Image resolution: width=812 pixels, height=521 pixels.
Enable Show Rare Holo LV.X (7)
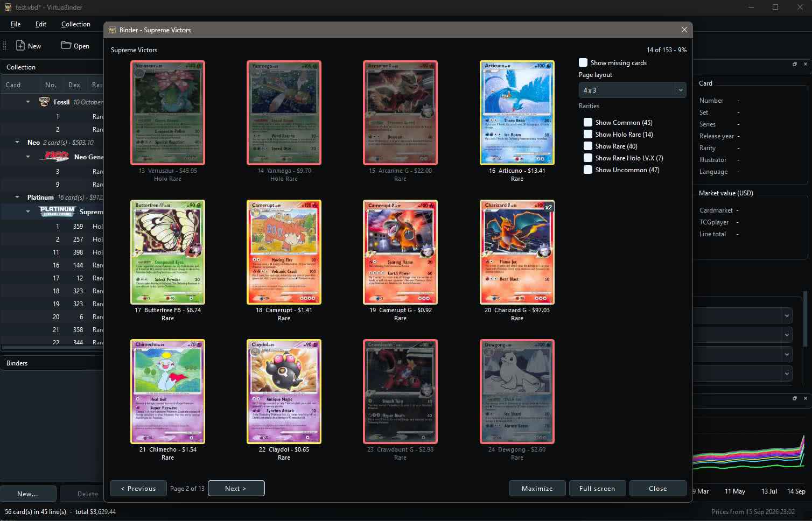tap(588, 158)
